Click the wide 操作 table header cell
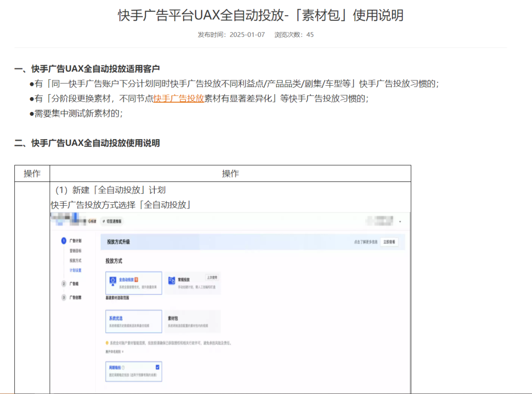 [x=231, y=174]
